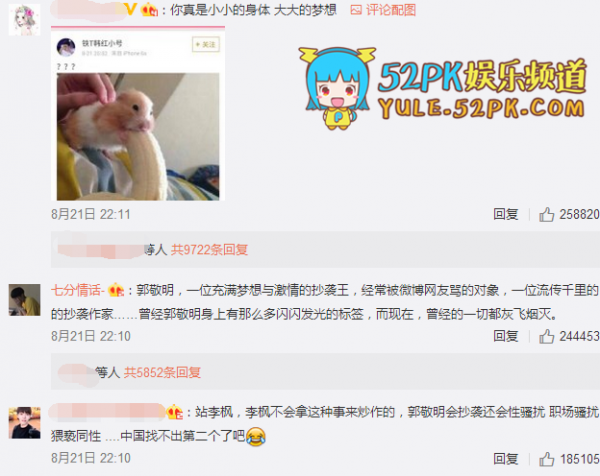Click crown badge in third comment
The height and width of the screenshot is (476, 600).
tap(174, 412)
